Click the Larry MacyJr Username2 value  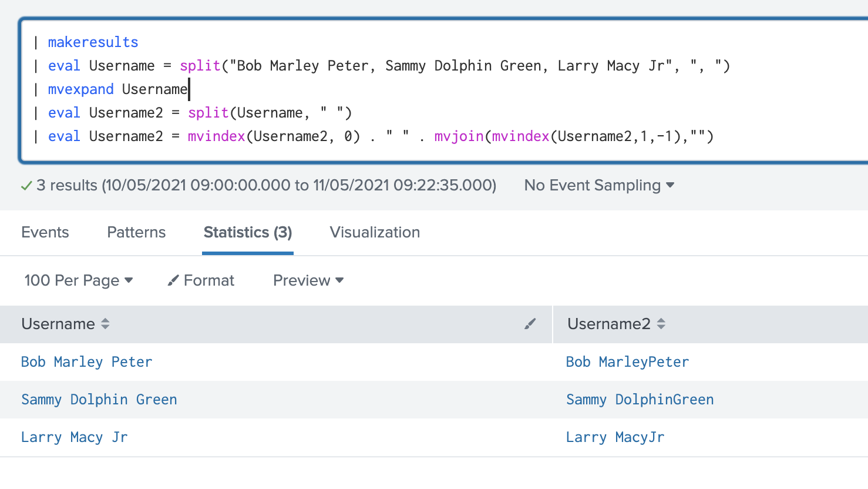coord(615,437)
